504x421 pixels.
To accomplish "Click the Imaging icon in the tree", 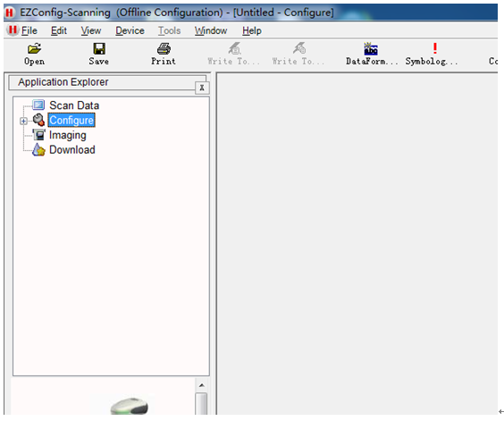I will point(39,135).
